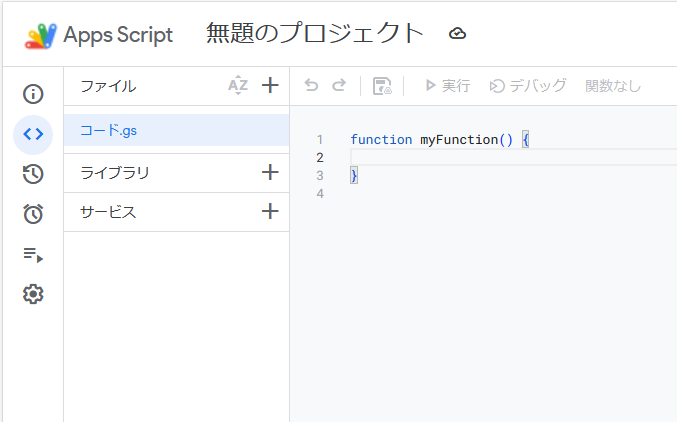The width and height of the screenshot is (677, 422).
Task: Start debugging with the デバッグ button
Action: tap(528, 86)
